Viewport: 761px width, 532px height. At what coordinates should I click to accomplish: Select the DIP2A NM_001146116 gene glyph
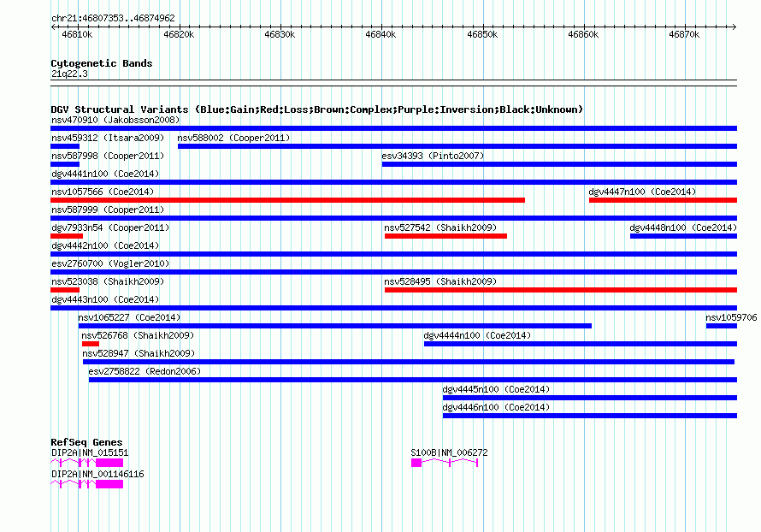87,484
